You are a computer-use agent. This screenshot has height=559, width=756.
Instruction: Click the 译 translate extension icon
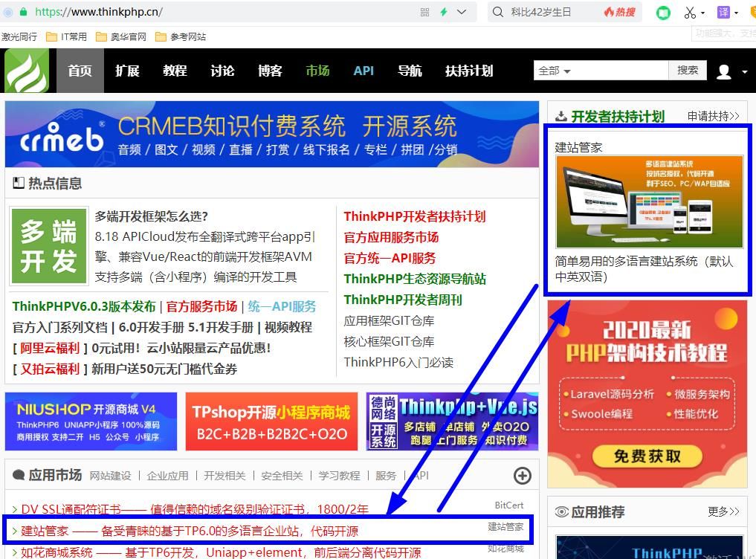click(x=723, y=12)
